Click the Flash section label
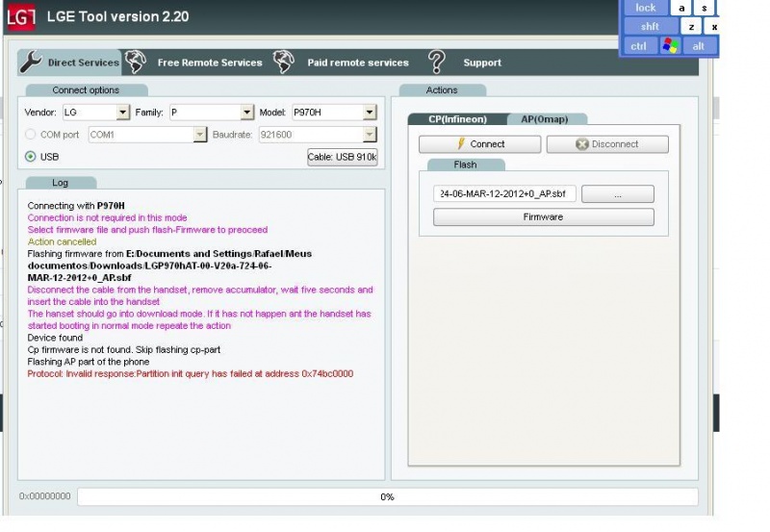Viewport: 770px width, 532px height. click(x=465, y=165)
